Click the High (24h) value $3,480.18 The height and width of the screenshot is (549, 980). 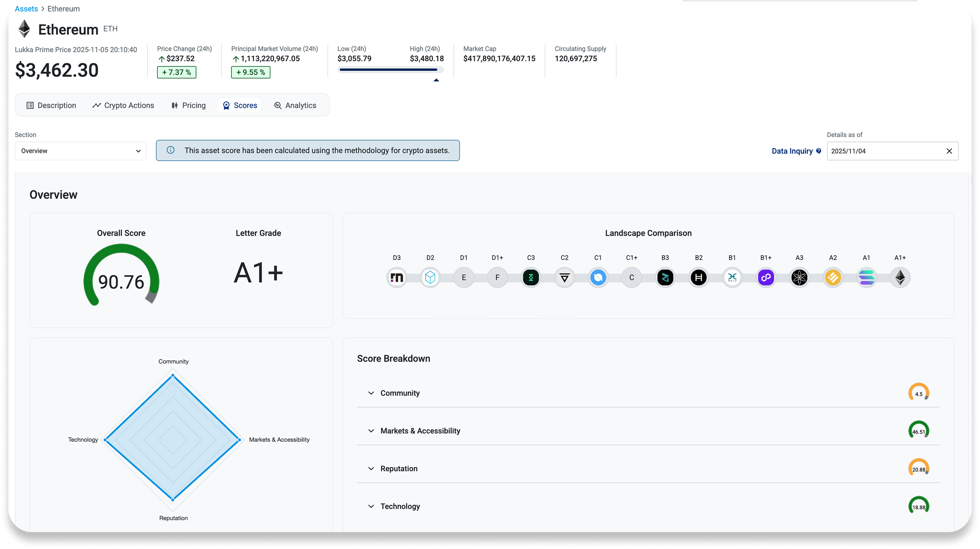click(427, 59)
